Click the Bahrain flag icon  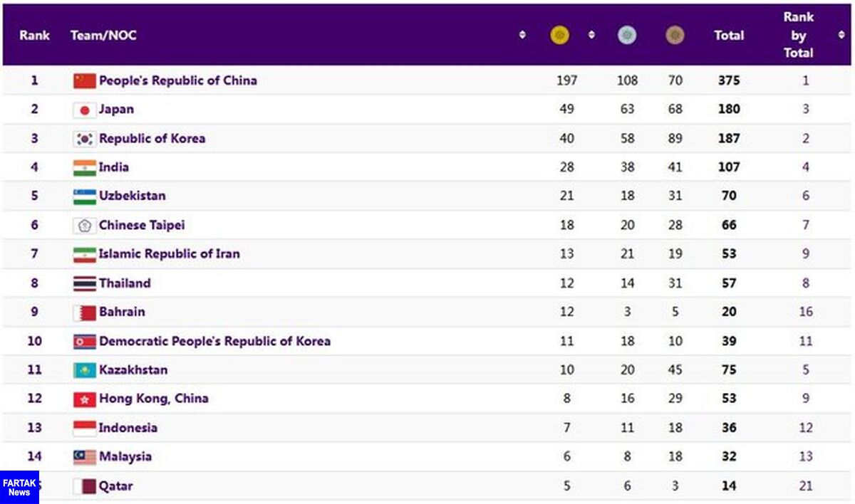pos(84,312)
